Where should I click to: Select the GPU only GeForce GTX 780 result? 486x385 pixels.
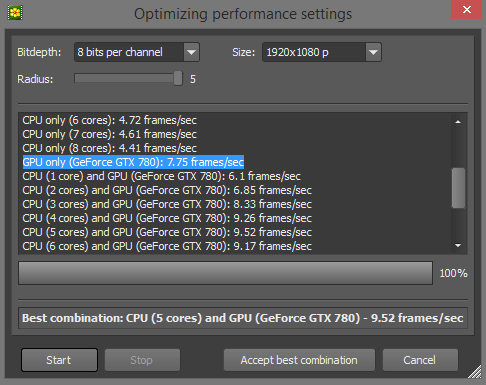[133, 162]
